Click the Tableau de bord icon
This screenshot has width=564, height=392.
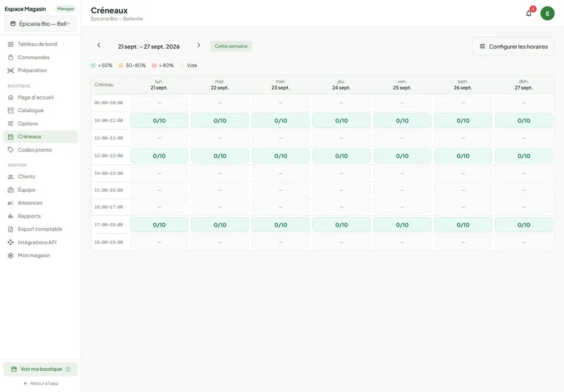[x=11, y=44]
